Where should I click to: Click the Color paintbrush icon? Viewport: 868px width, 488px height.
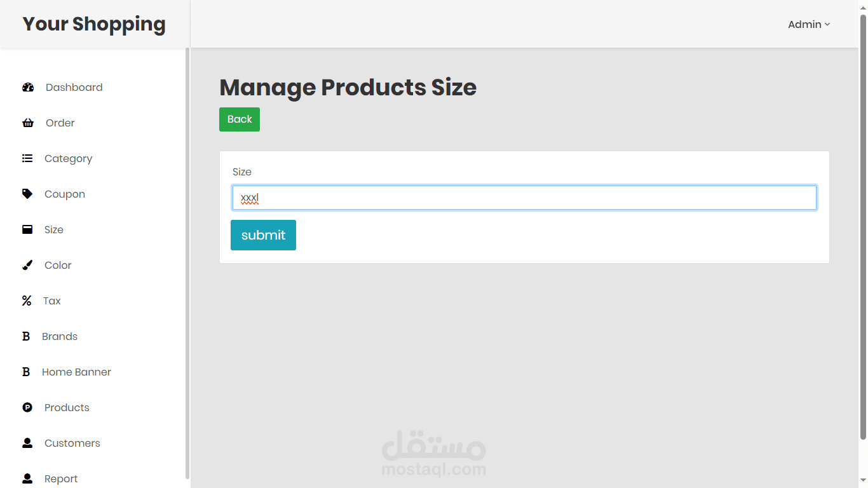27,266
